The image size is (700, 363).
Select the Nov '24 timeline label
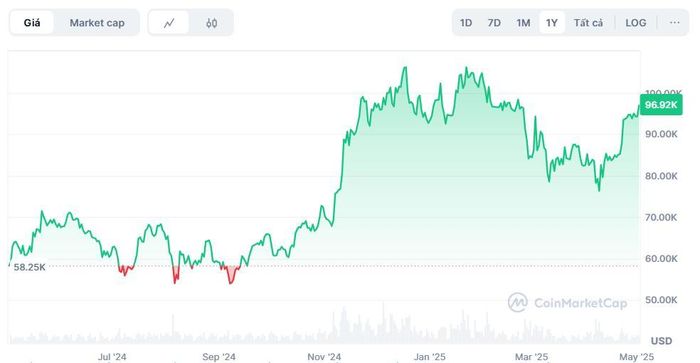click(x=324, y=357)
